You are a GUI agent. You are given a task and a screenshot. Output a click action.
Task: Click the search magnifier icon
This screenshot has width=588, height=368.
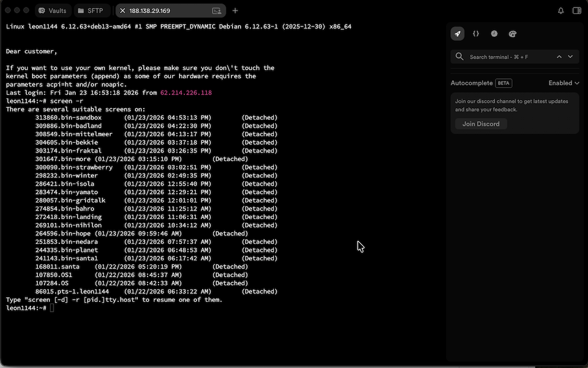tap(460, 57)
